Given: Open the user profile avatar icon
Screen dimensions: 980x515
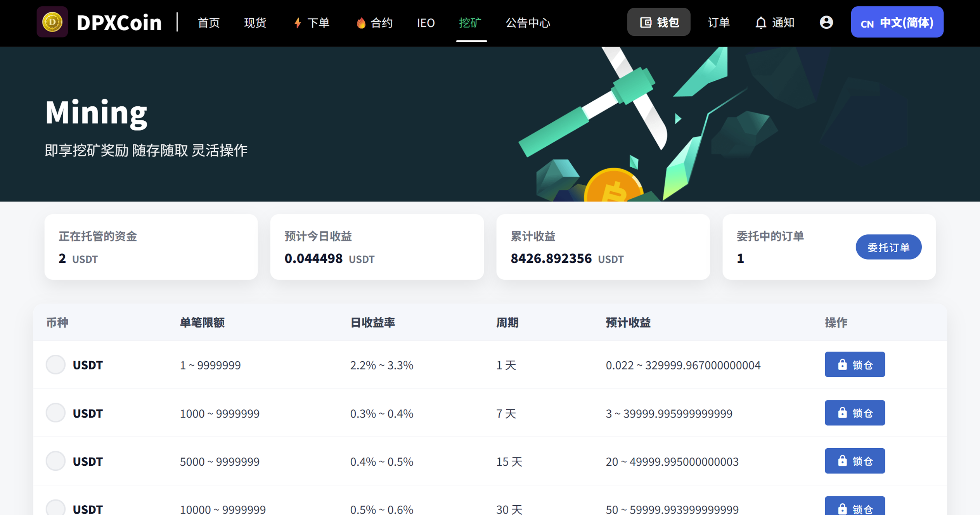Looking at the screenshot, I should point(826,23).
